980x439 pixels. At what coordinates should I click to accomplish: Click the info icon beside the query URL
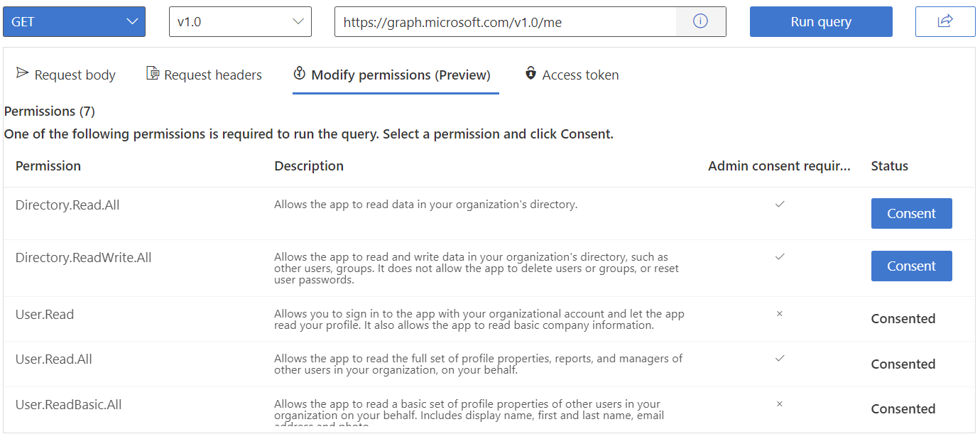click(x=701, y=21)
